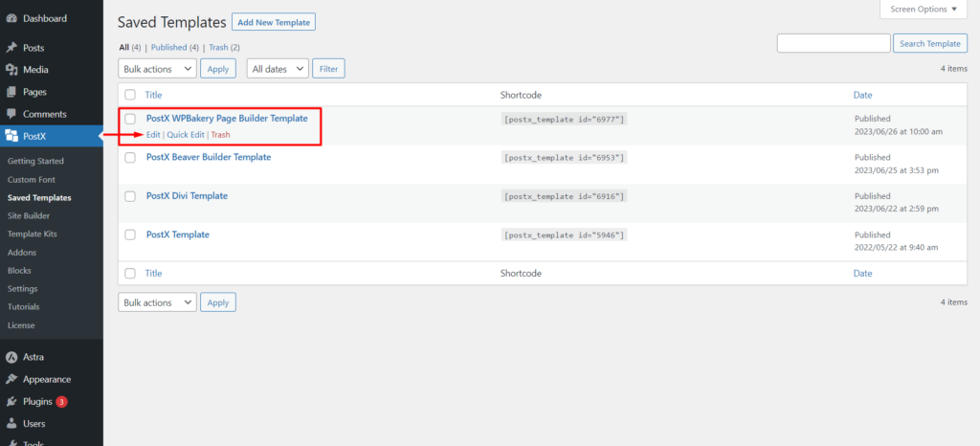
Task: Open the Tutorials submenu
Action: tap(24, 306)
